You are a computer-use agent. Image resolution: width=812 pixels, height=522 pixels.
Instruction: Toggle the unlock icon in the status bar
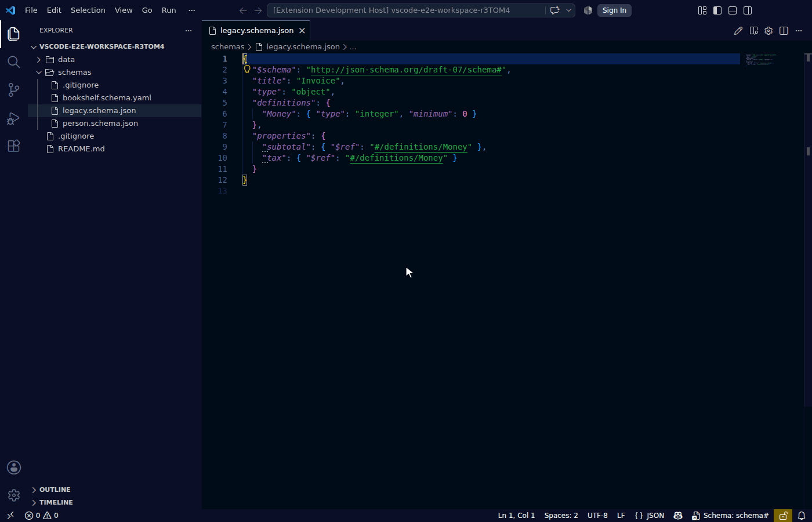pos(783,516)
